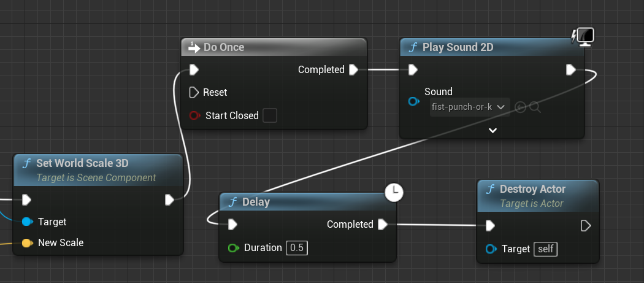This screenshot has width=644, height=283.
Task: Click the client-only monitor icon on Play Sound 2D
Action: click(x=584, y=37)
